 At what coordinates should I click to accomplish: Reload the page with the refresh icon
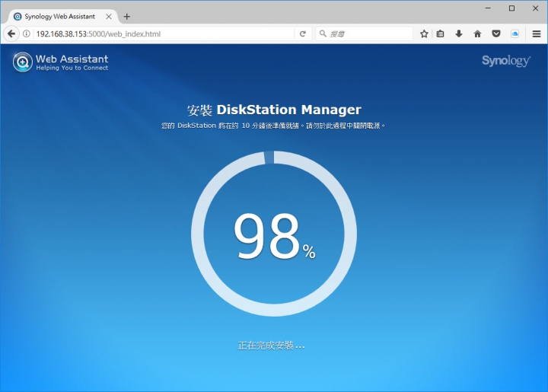[x=303, y=34]
